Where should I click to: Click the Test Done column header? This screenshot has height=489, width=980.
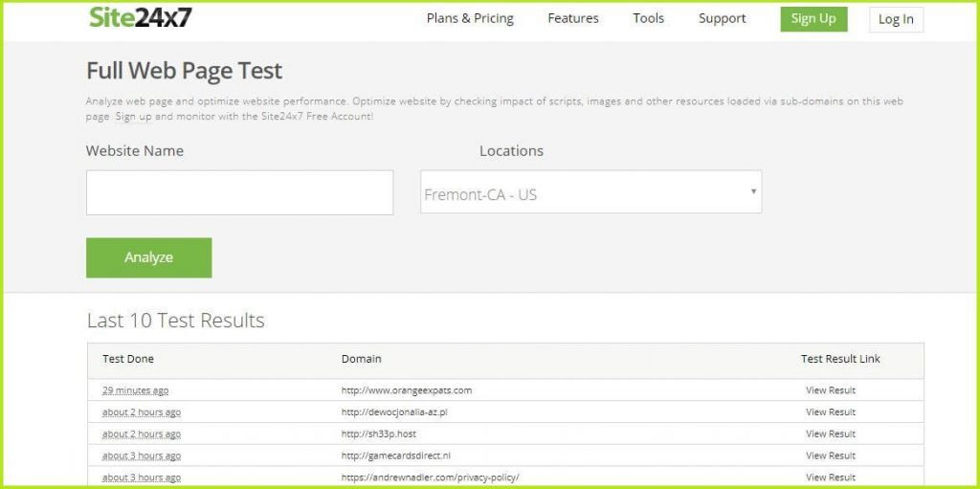(x=128, y=359)
